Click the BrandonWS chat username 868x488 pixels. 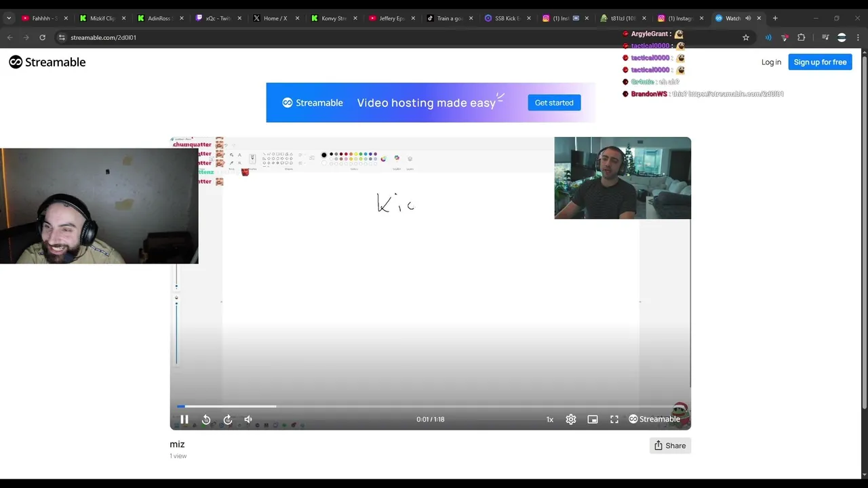(x=649, y=94)
